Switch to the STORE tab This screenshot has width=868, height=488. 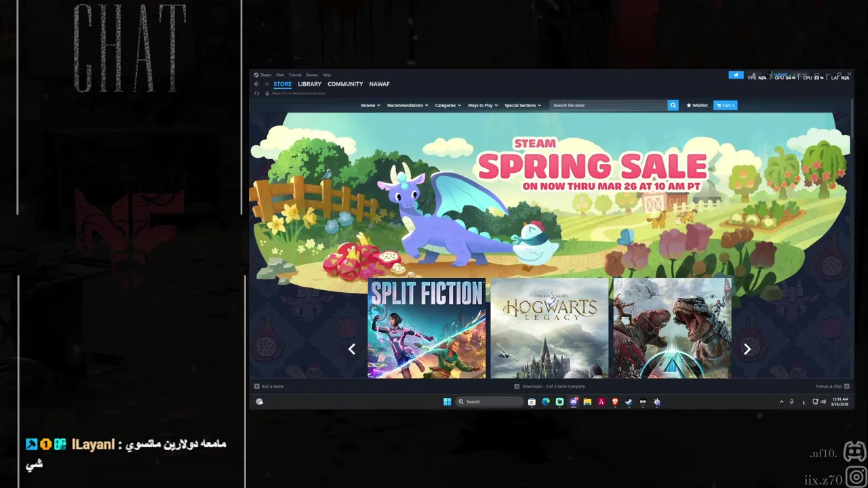(x=283, y=84)
